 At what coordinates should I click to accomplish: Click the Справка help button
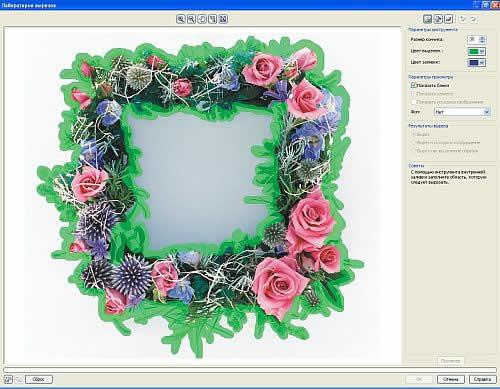pos(482,379)
